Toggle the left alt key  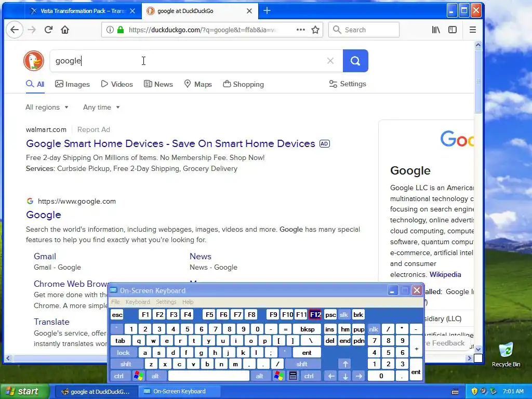(x=155, y=376)
